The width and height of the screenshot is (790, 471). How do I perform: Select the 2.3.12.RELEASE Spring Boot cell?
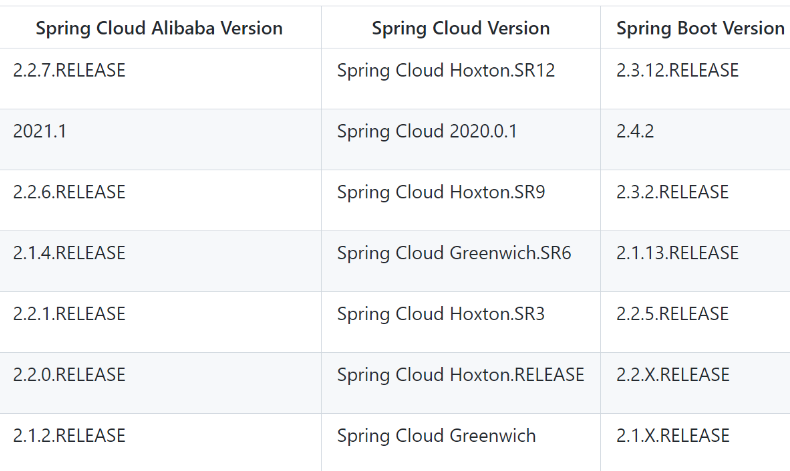click(677, 71)
